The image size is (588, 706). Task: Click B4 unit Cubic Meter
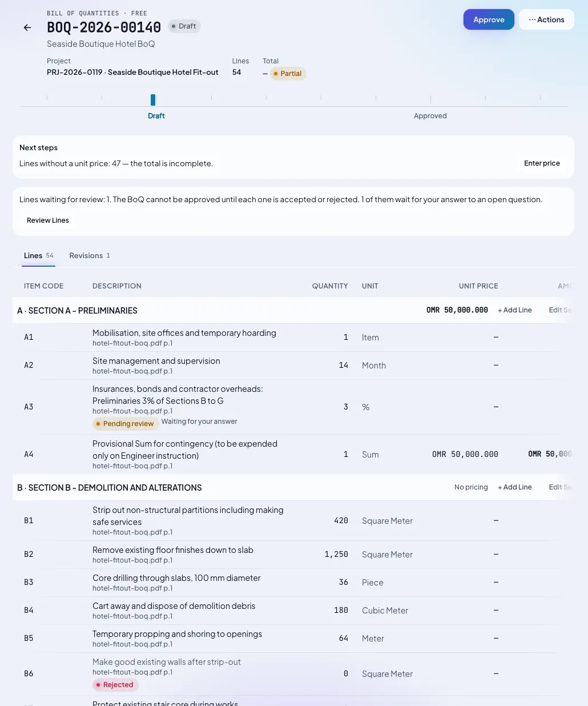pos(385,611)
